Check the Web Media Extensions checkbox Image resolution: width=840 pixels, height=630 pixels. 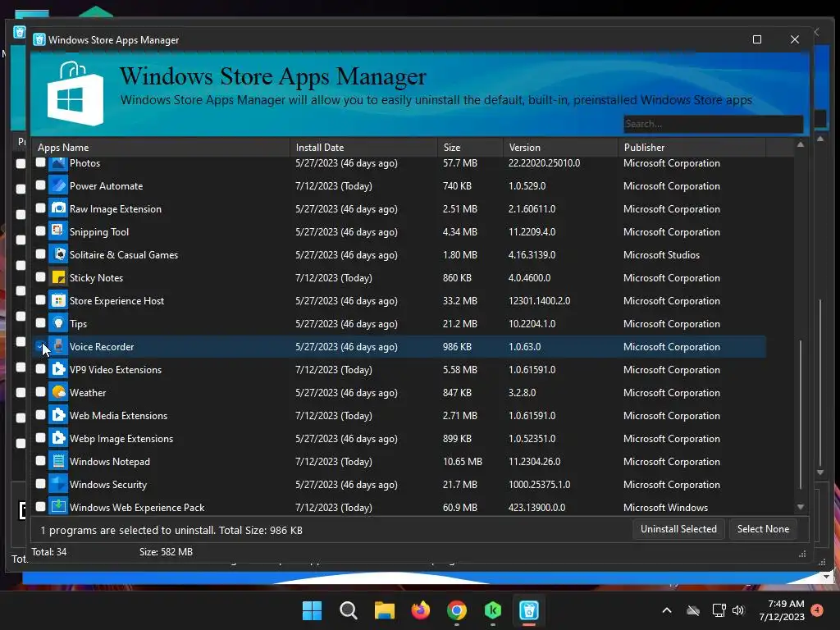pyautogui.click(x=41, y=414)
